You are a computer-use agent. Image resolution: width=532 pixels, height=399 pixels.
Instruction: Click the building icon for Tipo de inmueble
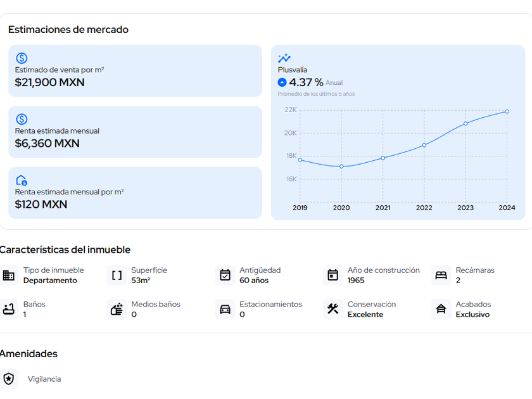click(x=8, y=275)
